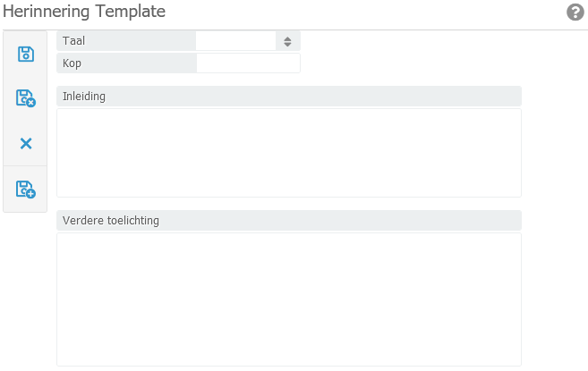The width and height of the screenshot is (588, 371).
Task: Focus the Inleiding text area
Action: tap(288, 152)
